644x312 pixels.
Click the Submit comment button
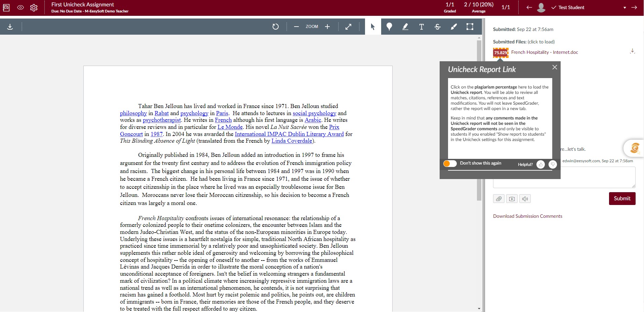pyautogui.click(x=622, y=199)
